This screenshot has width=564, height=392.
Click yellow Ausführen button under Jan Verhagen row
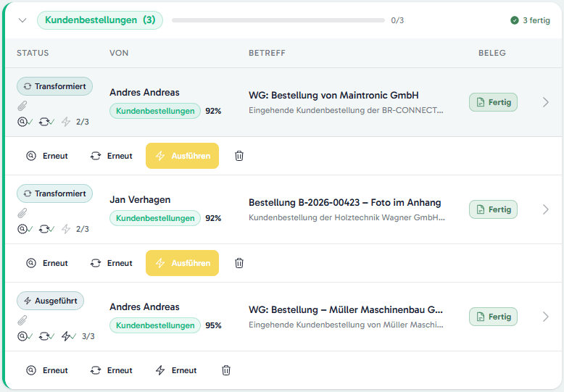183,263
